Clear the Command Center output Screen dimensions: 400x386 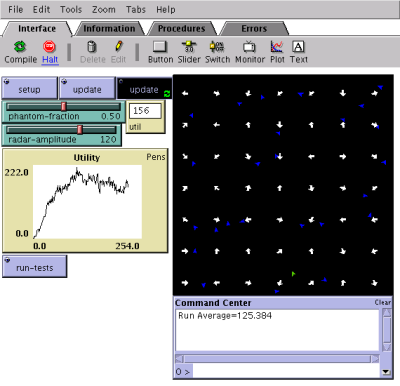pyautogui.click(x=382, y=302)
